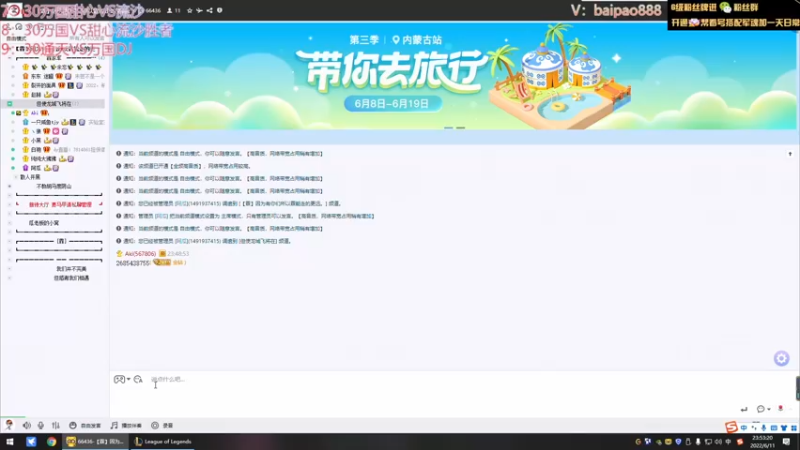Click the Aki(567806) sender name in chat

(140, 254)
